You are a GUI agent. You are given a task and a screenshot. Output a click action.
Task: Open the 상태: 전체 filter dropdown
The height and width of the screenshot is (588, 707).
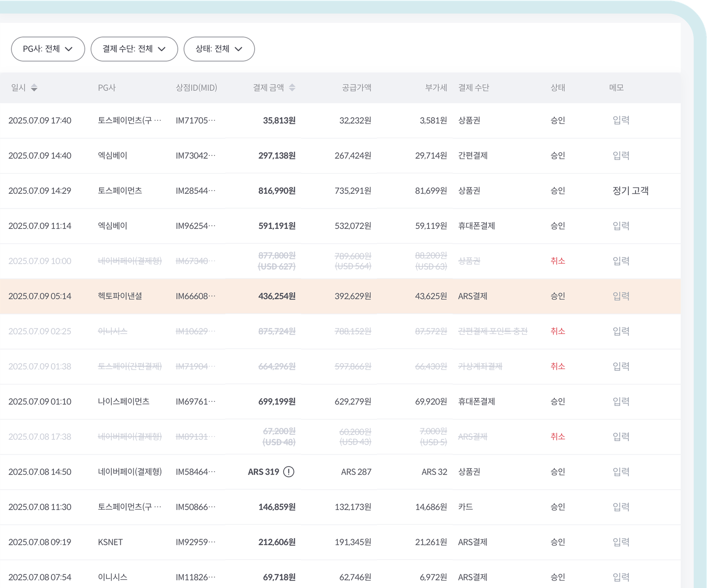point(219,49)
